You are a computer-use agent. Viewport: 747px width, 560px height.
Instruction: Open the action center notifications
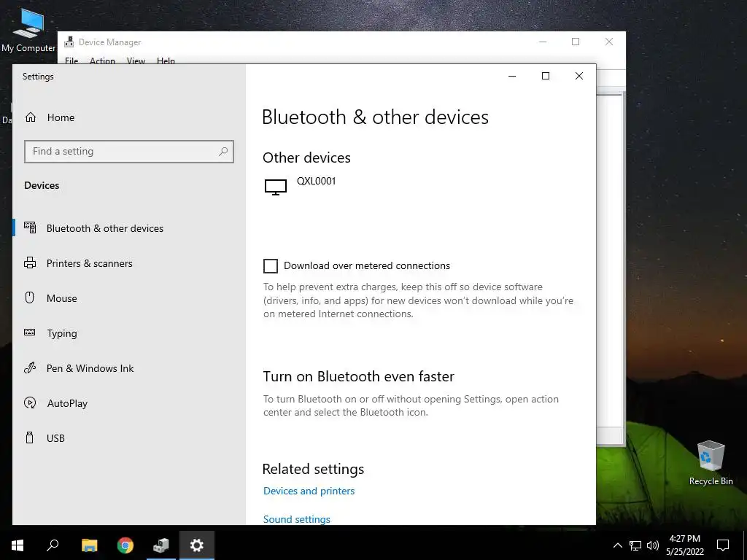tap(723, 545)
